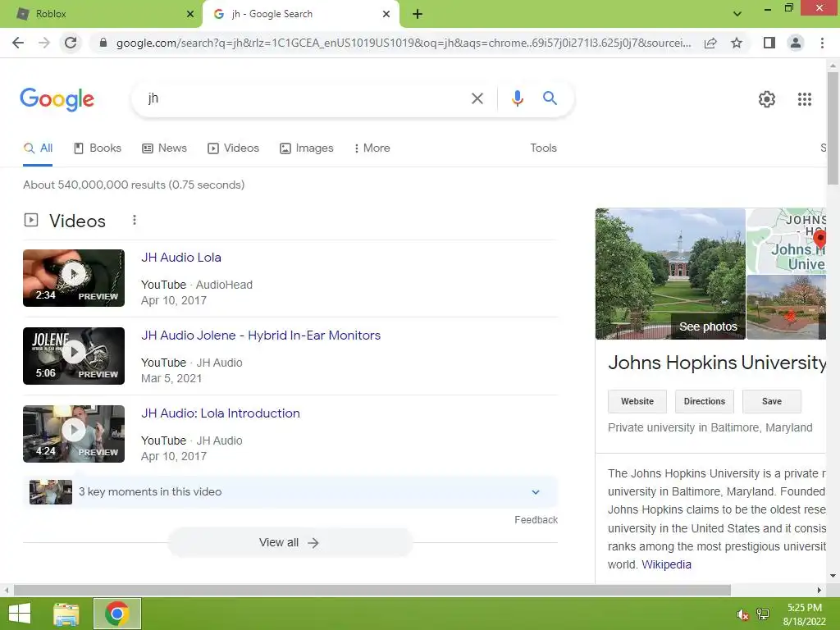This screenshot has height=630, width=840.
Task: Click the Chrome taskbar icon
Action: pos(116,614)
